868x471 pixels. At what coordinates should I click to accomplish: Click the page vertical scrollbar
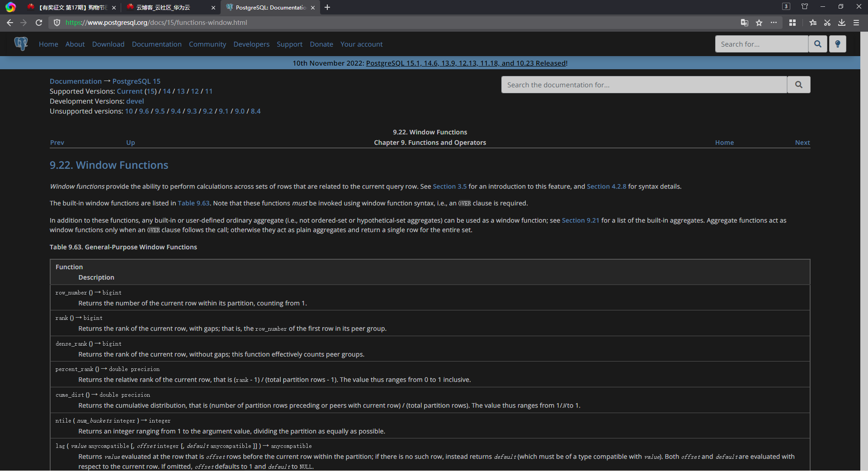point(864,251)
